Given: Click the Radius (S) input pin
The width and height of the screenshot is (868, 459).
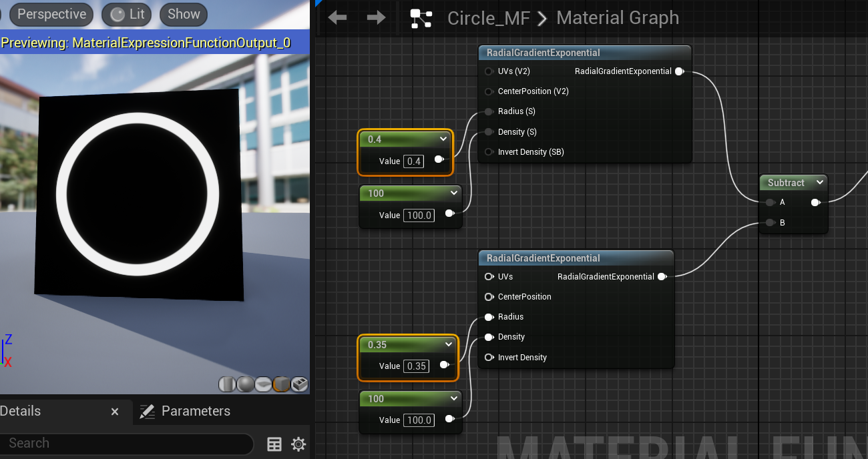Looking at the screenshot, I should (x=489, y=111).
